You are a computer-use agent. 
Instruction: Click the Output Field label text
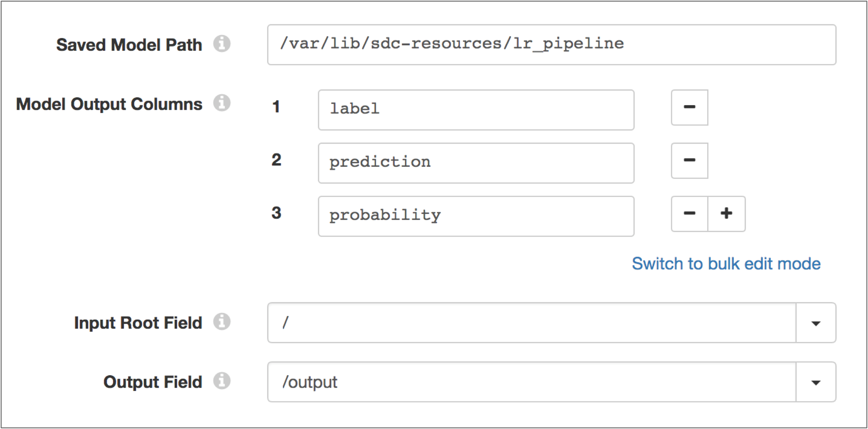coord(153,382)
